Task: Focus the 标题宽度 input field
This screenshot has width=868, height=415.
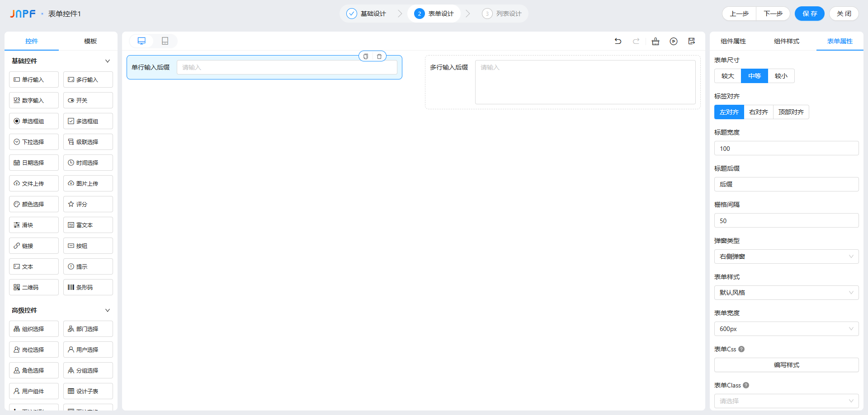Action: pyautogui.click(x=787, y=148)
